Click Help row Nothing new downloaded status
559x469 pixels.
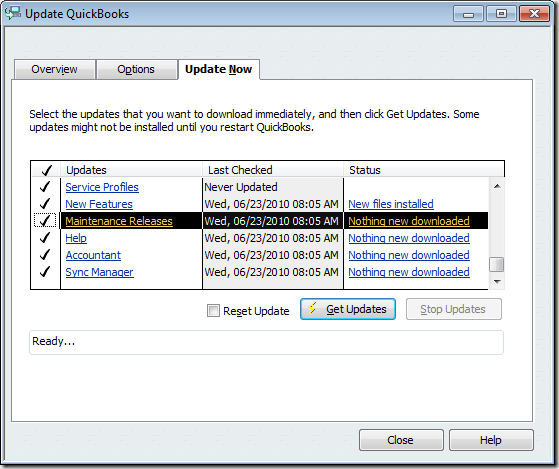click(x=409, y=238)
